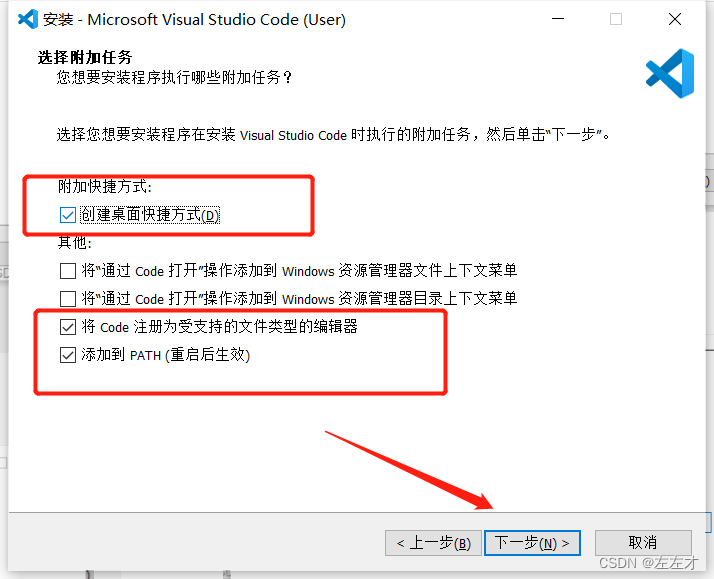Screen dimensions: 714x579
Task: Uncheck the desktop shortcut checkbox 创建桌面快捷方式
Action: 68,215
